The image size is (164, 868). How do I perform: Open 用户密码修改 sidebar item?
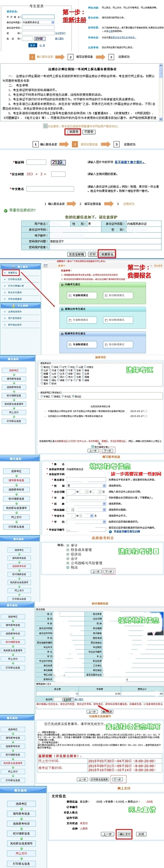[x=15, y=318]
